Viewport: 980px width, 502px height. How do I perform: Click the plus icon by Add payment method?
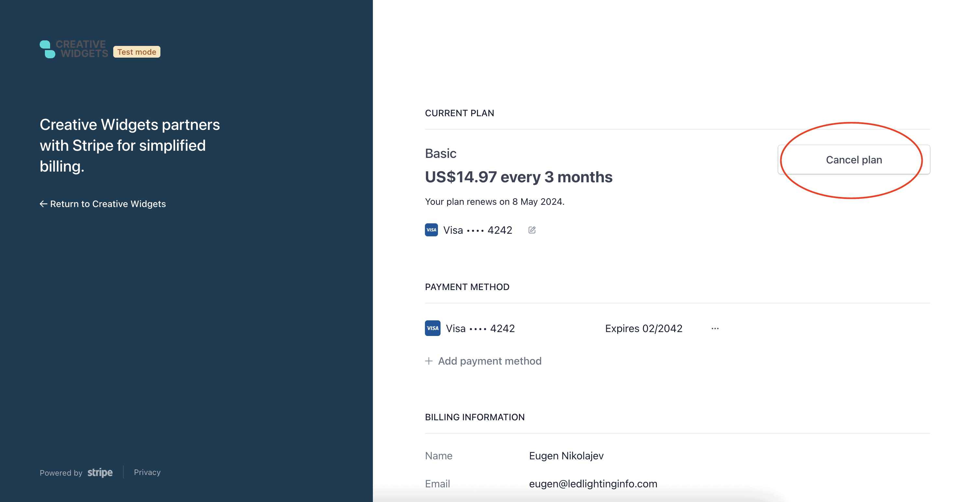click(x=429, y=361)
